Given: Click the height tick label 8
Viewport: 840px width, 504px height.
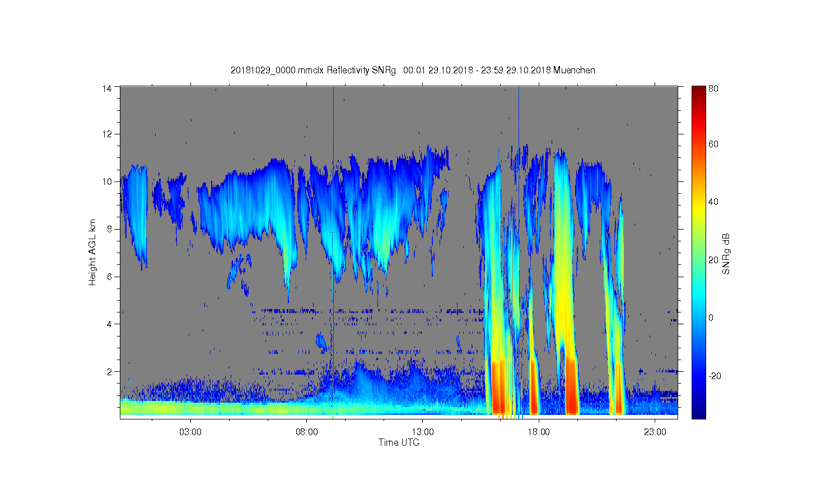Looking at the screenshot, I should click(109, 229).
